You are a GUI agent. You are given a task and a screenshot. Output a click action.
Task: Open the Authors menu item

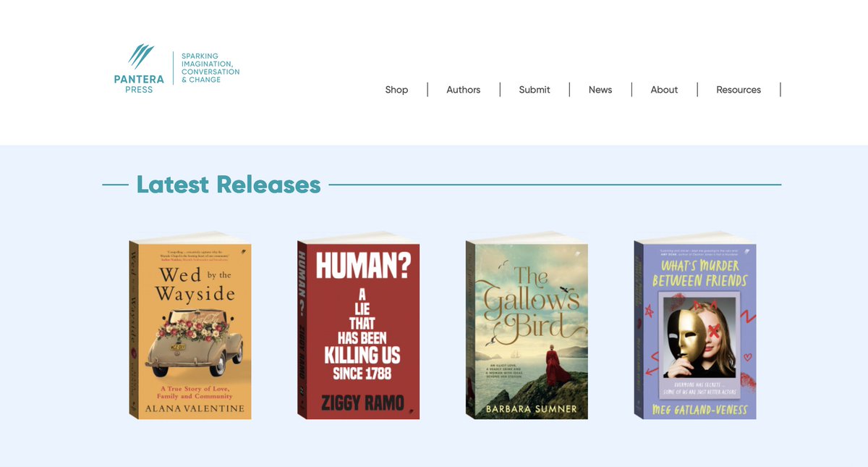coord(464,90)
